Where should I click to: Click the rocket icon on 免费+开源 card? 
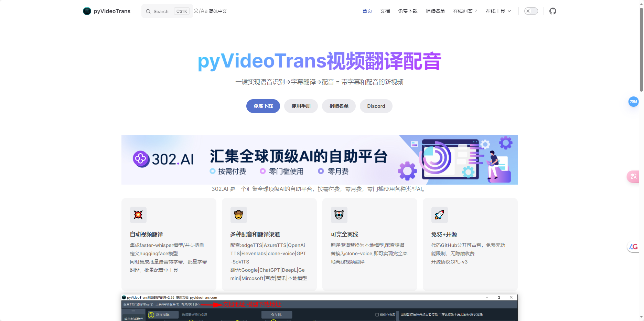coord(440,215)
